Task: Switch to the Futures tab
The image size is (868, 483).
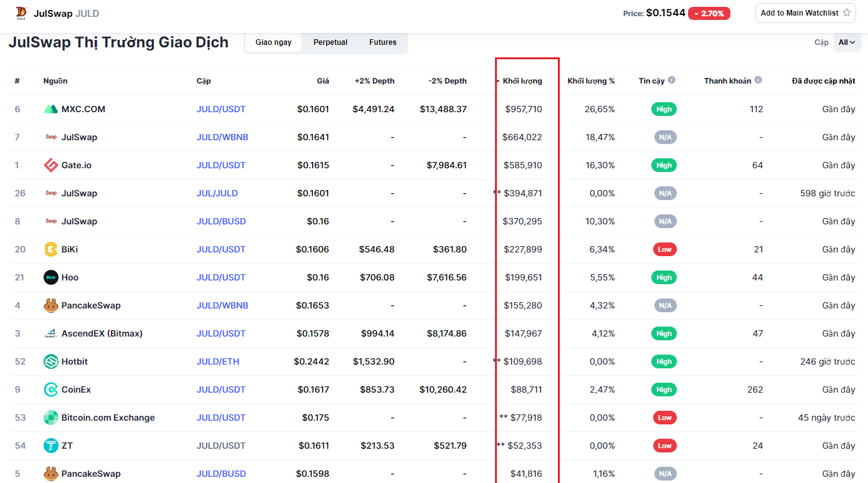Action: pos(382,42)
